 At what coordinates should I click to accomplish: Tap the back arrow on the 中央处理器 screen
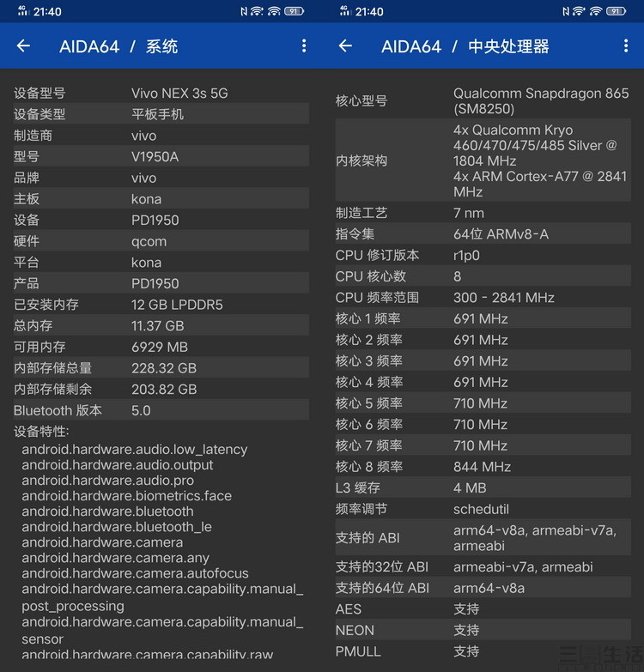(345, 45)
